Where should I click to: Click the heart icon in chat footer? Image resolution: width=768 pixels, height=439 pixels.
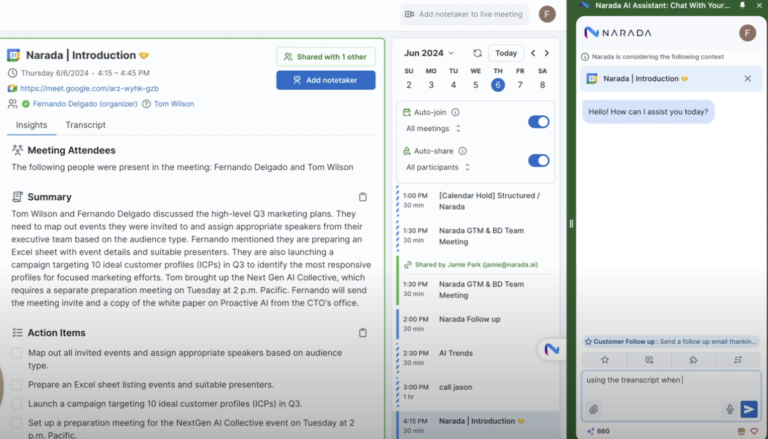(x=756, y=431)
